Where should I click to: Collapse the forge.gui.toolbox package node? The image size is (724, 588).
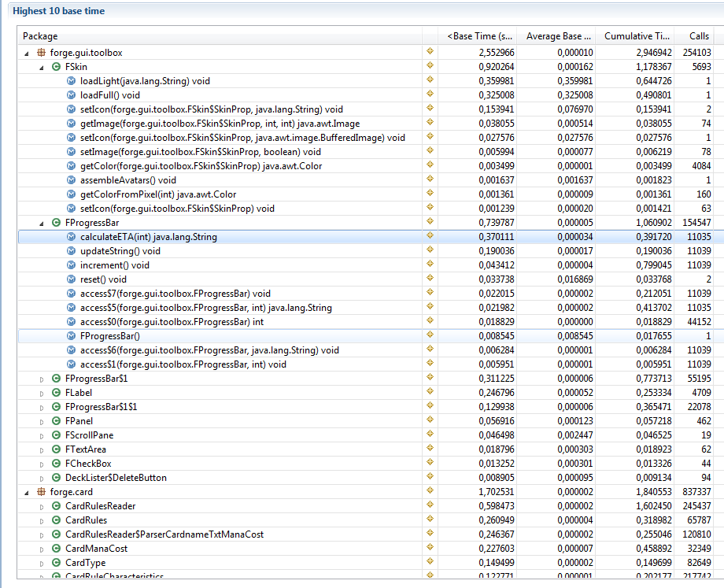pos(27,53)
